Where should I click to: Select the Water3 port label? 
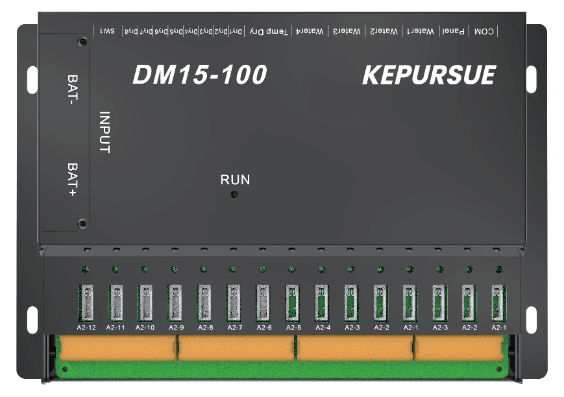click(x=346, y=32)
